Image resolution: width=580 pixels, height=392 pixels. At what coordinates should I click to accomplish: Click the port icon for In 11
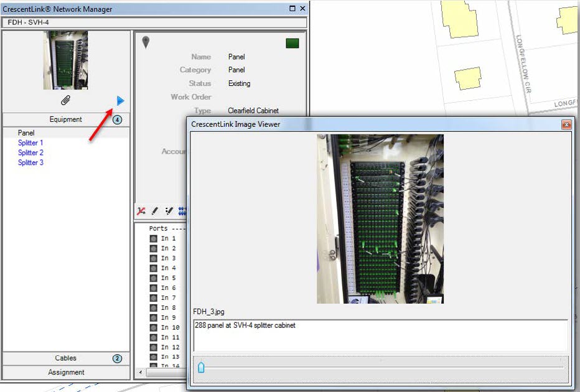coord(154,337)
